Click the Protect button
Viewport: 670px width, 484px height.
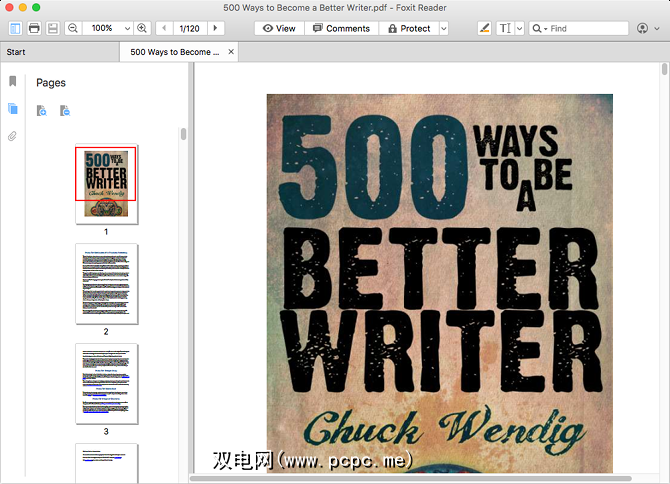point(409,29)
